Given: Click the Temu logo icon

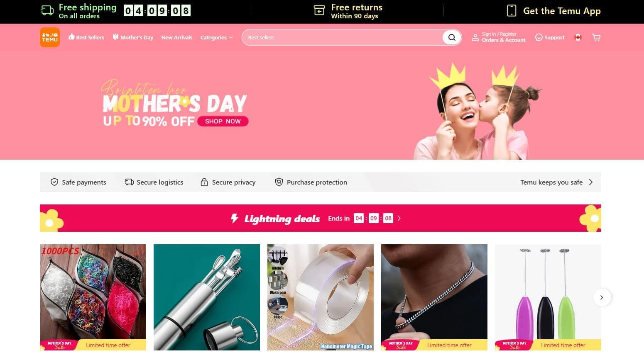Looking at the screenshot, I should [x=50, y=37].
